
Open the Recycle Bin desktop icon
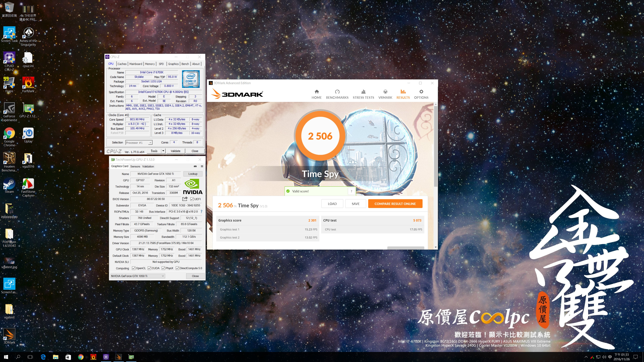coord(9,10)
